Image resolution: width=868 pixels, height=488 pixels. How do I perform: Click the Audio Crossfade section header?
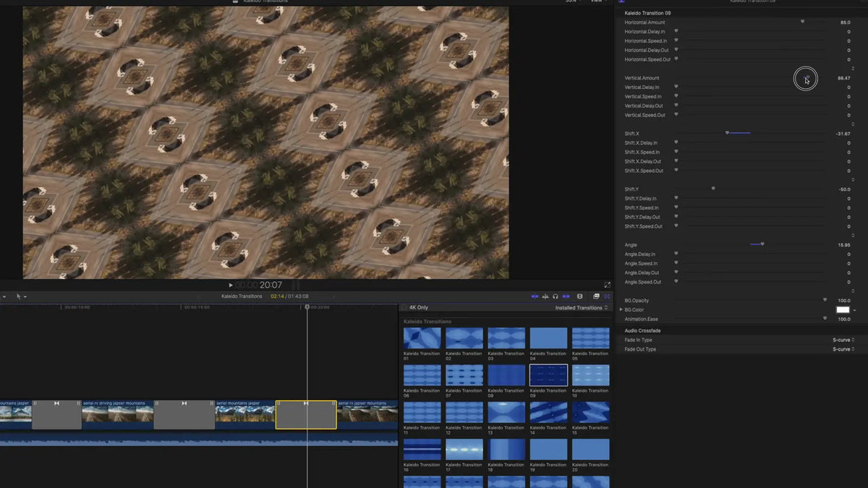tap(642, 330)
